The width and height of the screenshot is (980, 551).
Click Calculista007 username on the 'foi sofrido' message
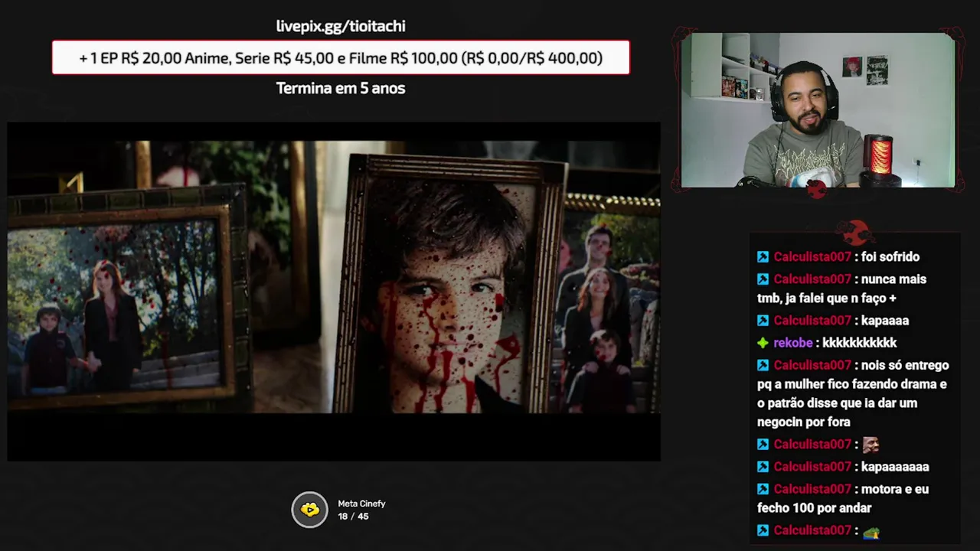[812, 257]
